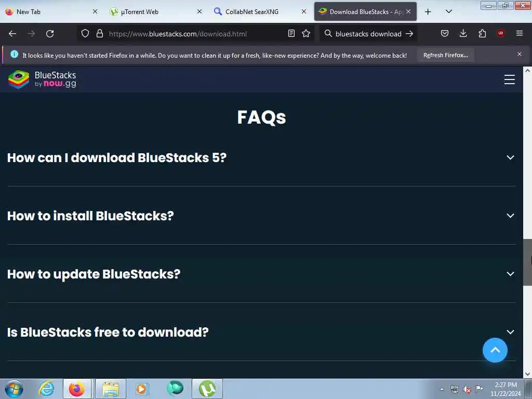Go back to the previous page
532x399 pixels.
12,34
